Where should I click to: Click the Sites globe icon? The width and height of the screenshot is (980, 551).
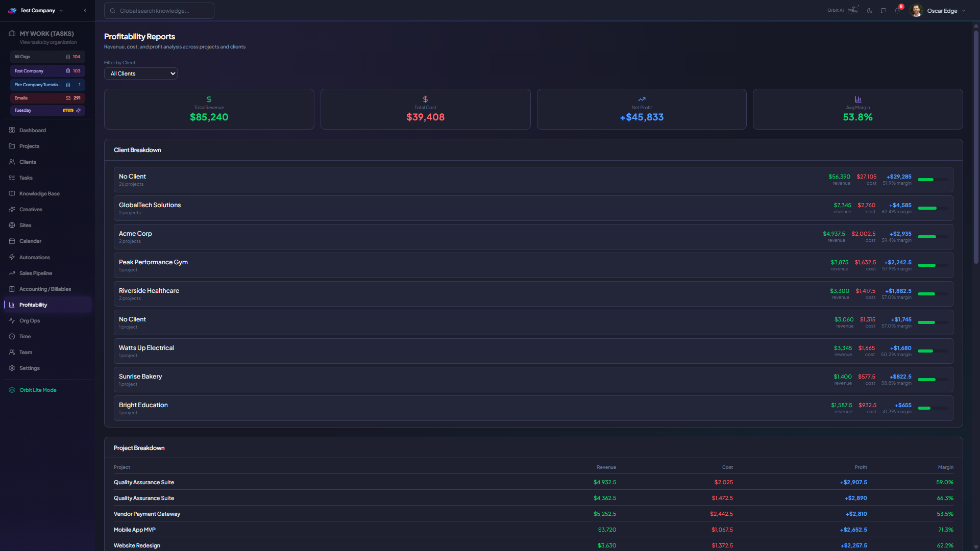click(12, 225)
